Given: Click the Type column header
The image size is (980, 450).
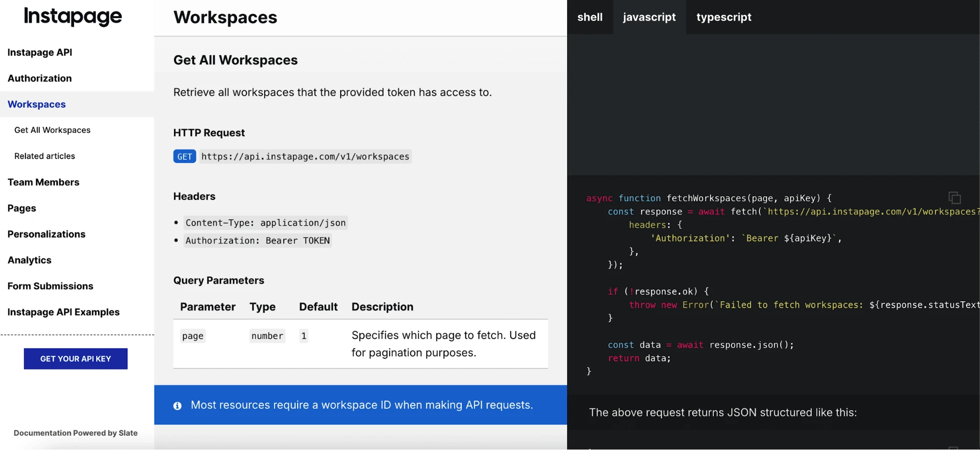Looking at the screenshot, I should 262,307.
